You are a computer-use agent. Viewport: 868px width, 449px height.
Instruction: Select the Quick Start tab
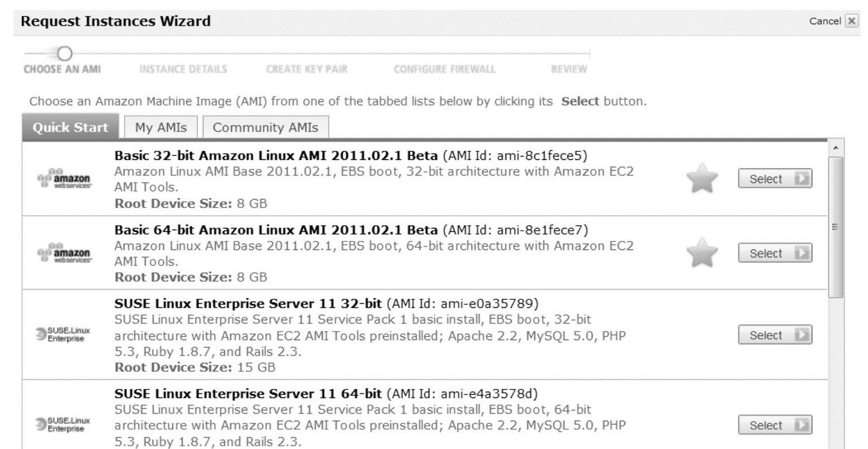coord(70,128)
